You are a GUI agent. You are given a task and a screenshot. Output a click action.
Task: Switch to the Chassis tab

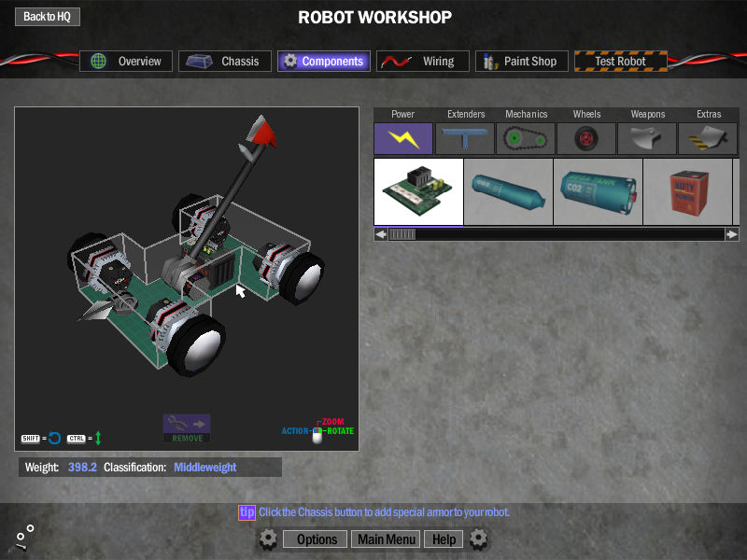[x=225, y=61]
